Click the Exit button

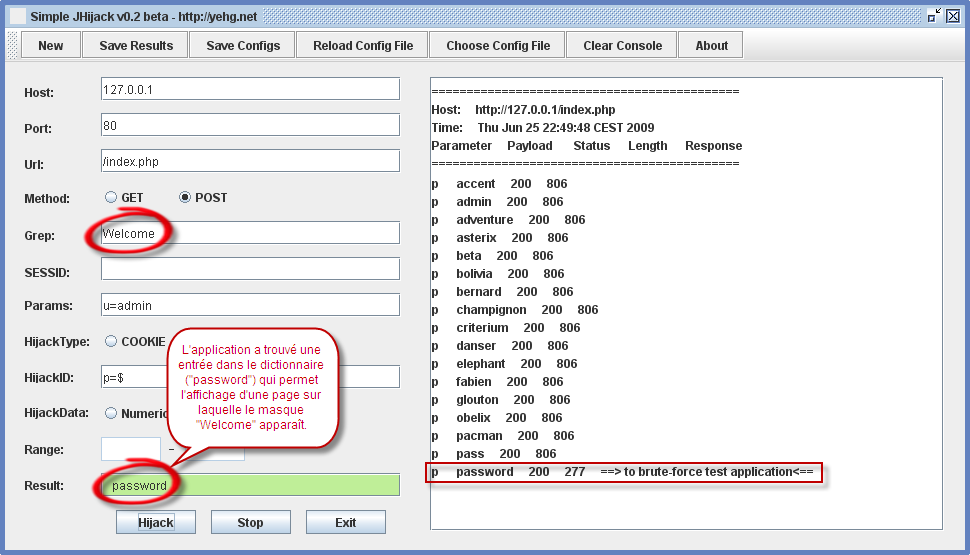pos(345,522)
